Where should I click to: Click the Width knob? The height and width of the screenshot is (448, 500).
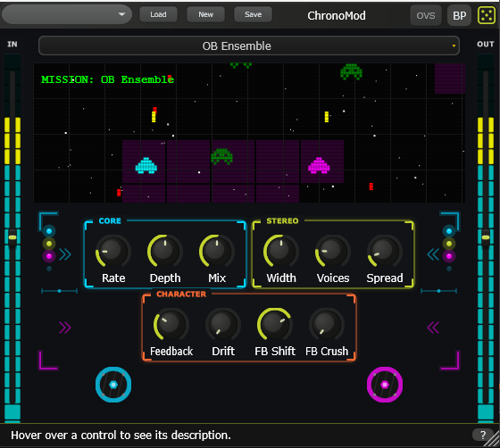click(x=281, y=252)
